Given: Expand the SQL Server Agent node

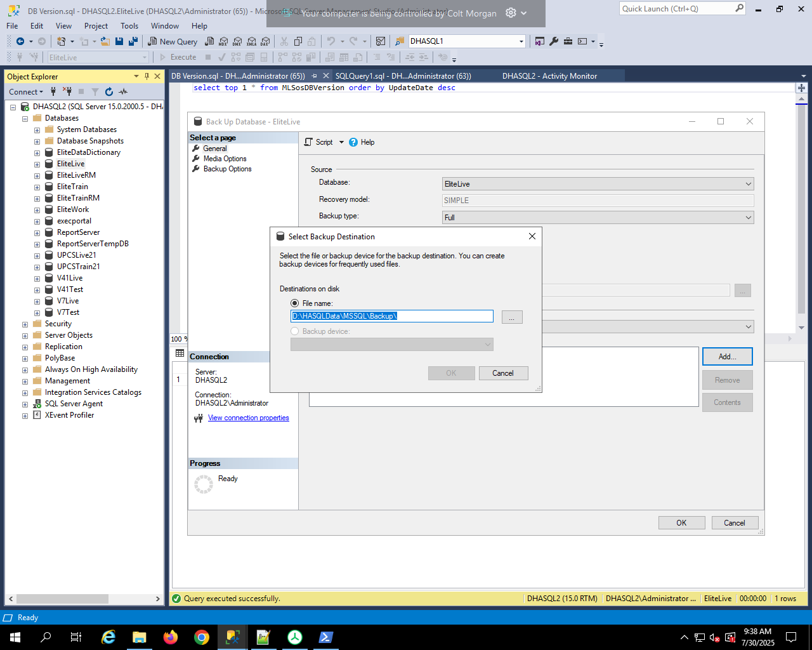Looking at the screenshot, I should 25,404.
